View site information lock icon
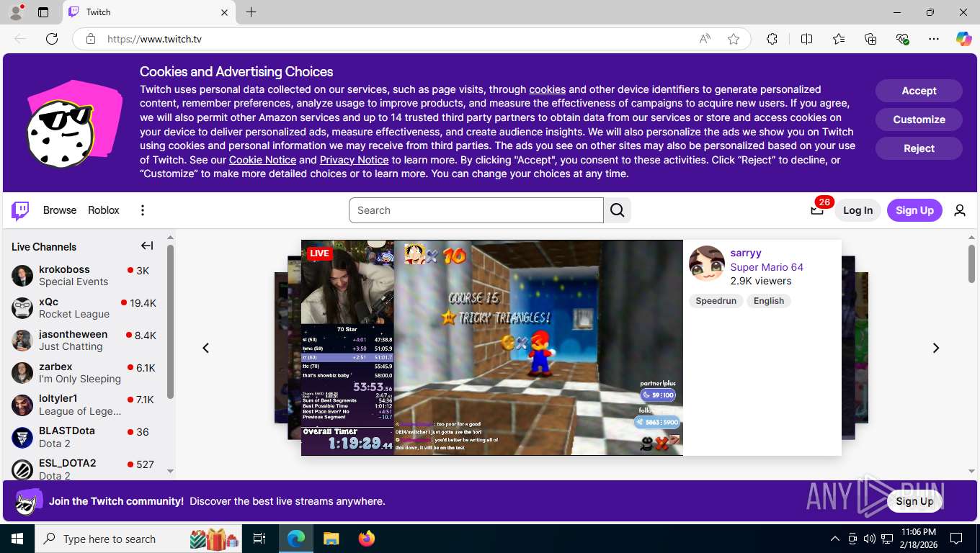 click(x=91, y=39)
